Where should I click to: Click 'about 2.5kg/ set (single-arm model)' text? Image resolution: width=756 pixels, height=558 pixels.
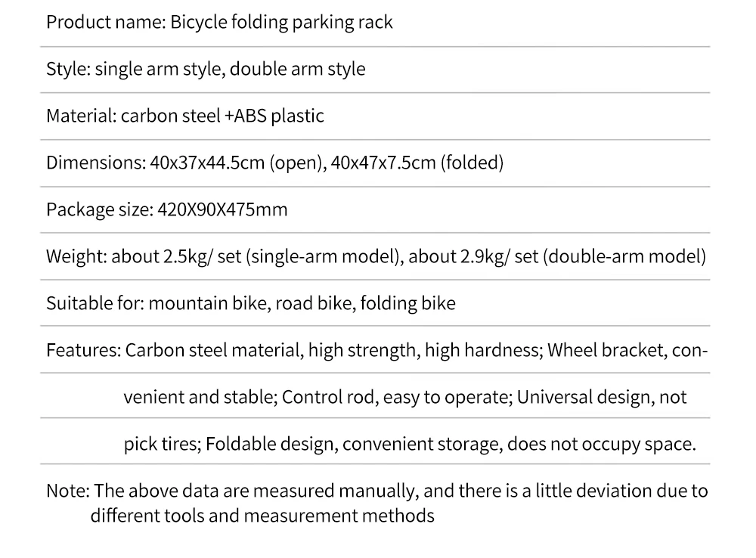pos(258,256)
